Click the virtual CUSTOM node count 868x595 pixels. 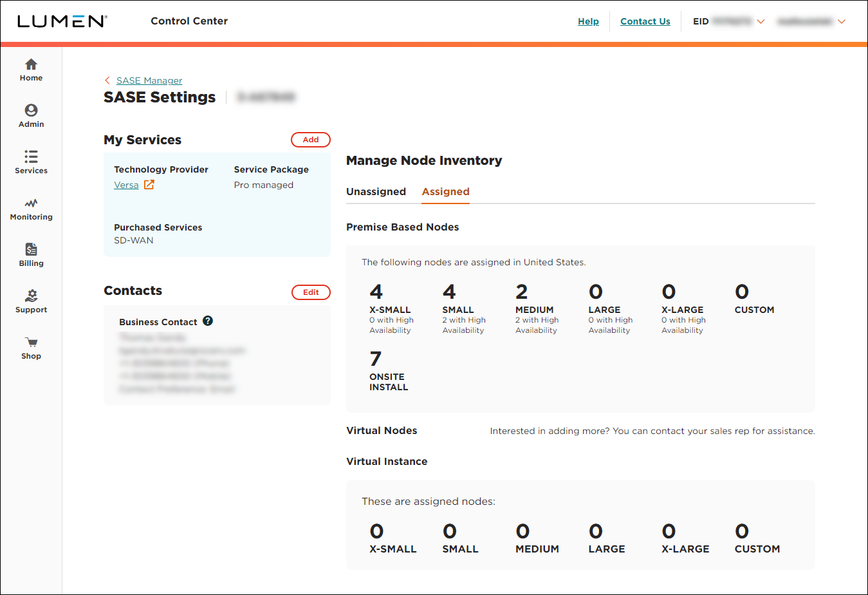coord(742,531)
